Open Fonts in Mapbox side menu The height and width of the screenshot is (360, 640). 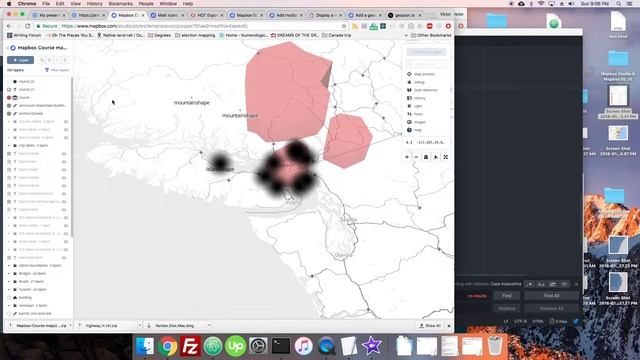[415, 114]
